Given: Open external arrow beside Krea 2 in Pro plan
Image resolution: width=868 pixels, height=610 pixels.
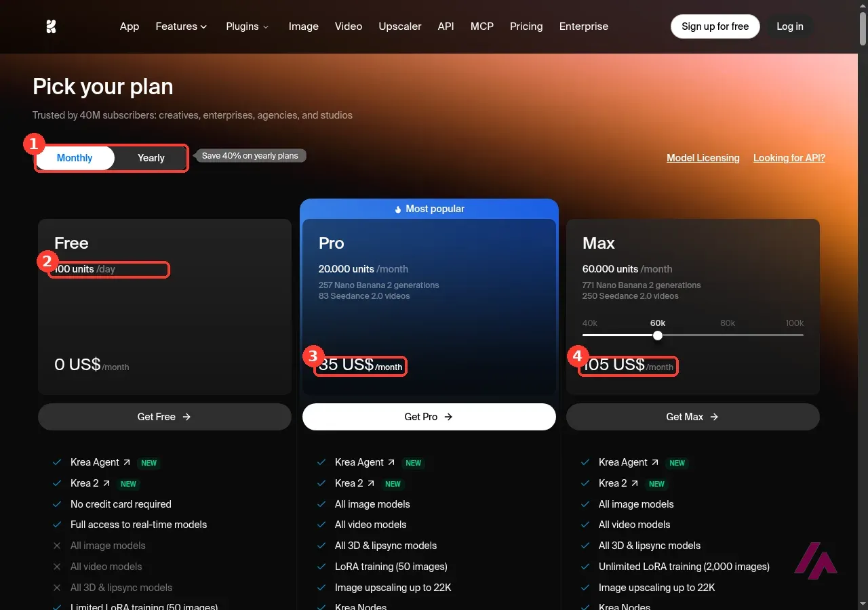Looking at the screenshot, I should (x=370, y=483).
